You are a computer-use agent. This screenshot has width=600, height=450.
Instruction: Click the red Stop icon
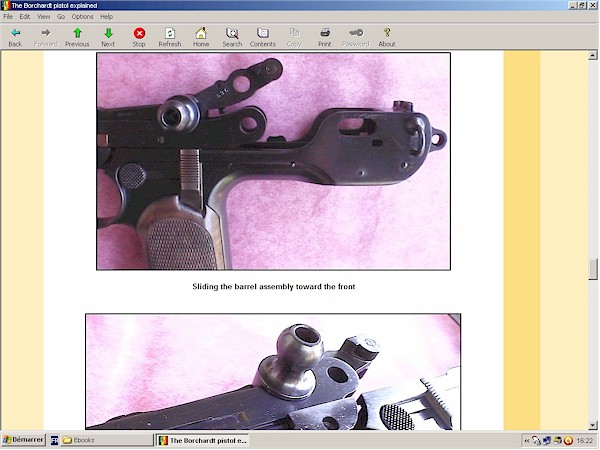(139, 33)
